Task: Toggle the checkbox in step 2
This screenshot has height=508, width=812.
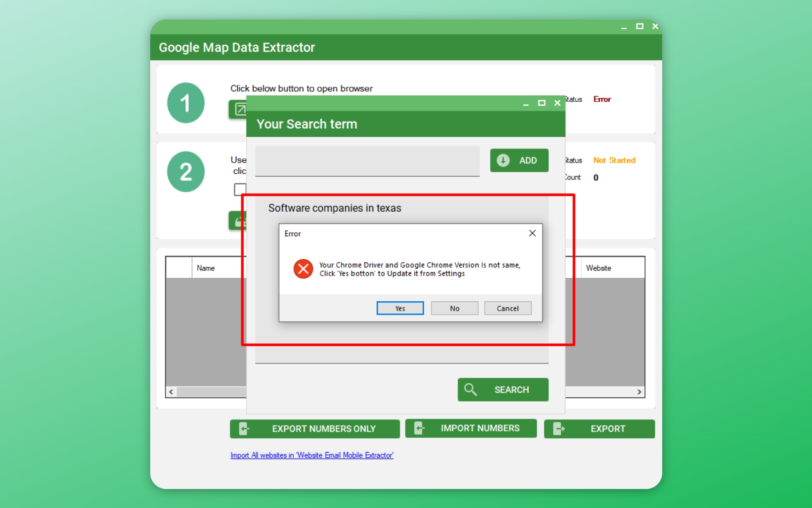Action: (x=240, y=189)
